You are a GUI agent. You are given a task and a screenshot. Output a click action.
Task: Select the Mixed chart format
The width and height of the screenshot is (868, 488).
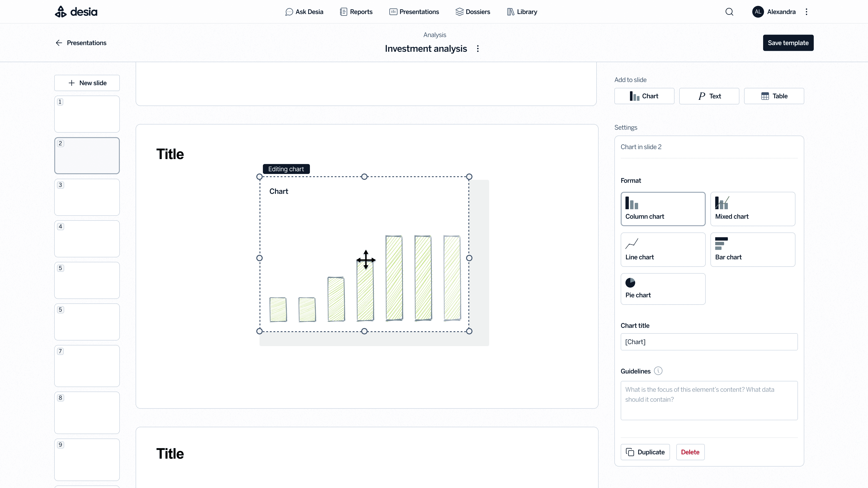pyautogui.click(x=752, y=209)
